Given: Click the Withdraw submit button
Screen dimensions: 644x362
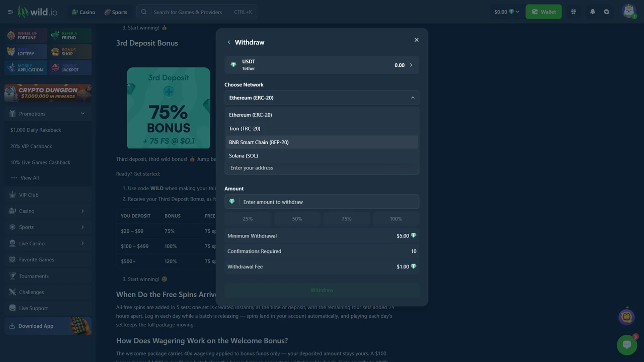Looking at the screenshot, I should click(x=321, y=290).
